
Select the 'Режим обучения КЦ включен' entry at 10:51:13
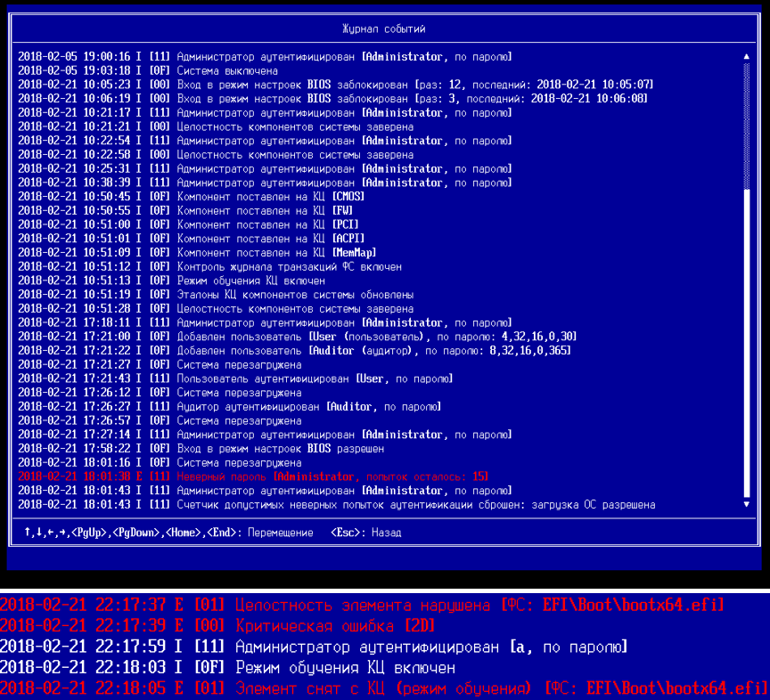pyautogui.click(x=171, y=281)
